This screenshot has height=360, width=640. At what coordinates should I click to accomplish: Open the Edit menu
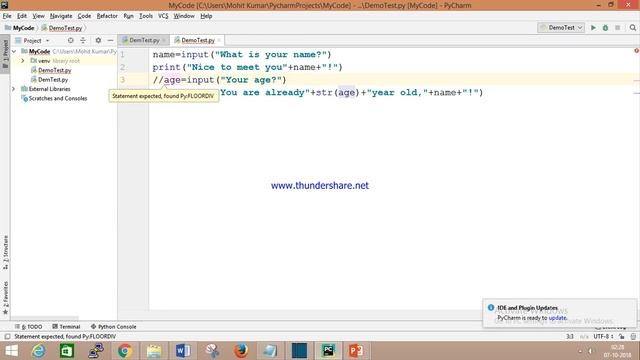tap(22, 16)
